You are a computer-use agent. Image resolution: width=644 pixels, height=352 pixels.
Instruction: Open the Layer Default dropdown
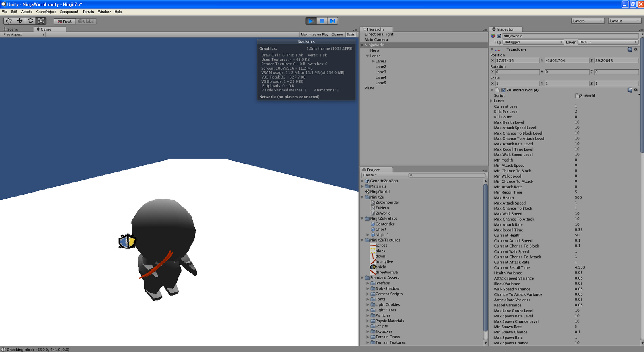click(608, 42)
